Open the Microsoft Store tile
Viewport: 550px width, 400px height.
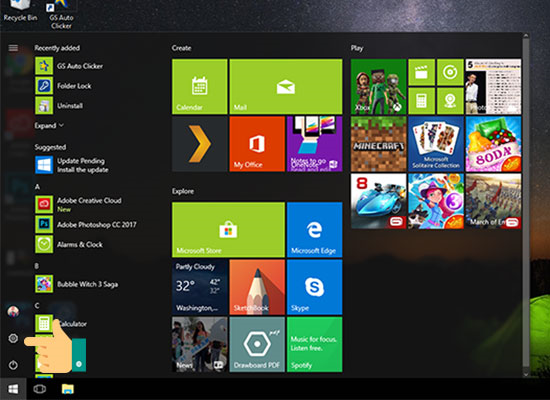point(228,229)
